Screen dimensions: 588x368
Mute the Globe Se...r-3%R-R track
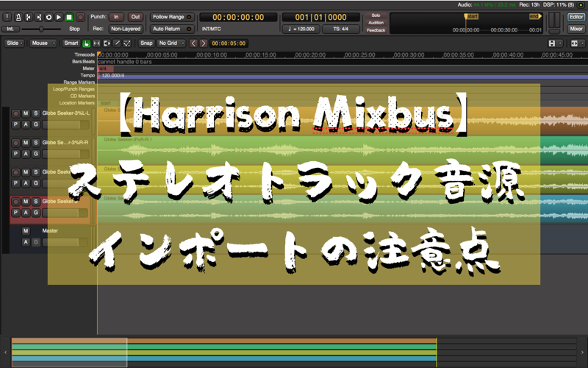[26, 143]
